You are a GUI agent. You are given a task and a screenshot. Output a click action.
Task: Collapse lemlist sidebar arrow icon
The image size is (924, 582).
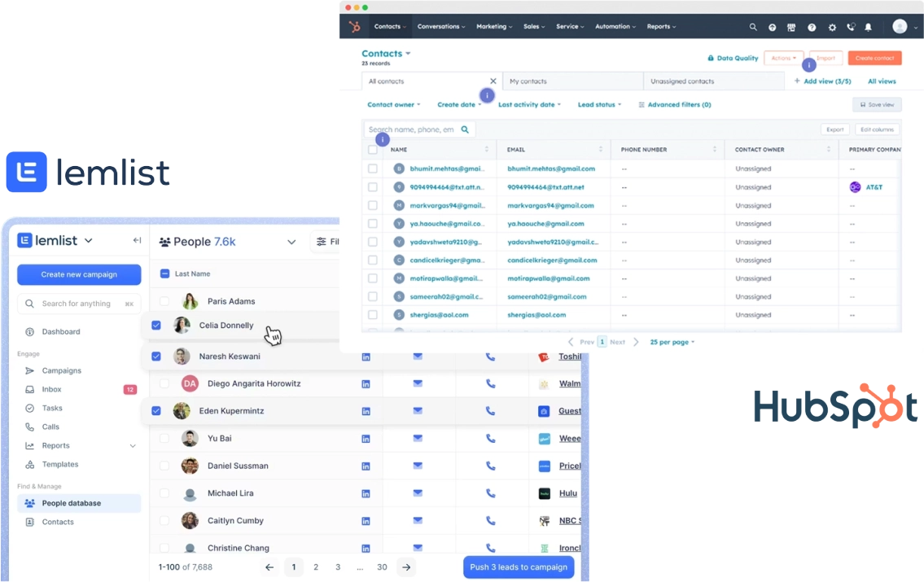tap(137, 240)
